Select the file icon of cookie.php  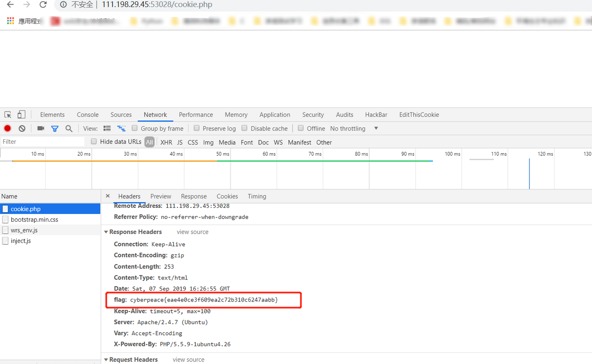[5, 209]
